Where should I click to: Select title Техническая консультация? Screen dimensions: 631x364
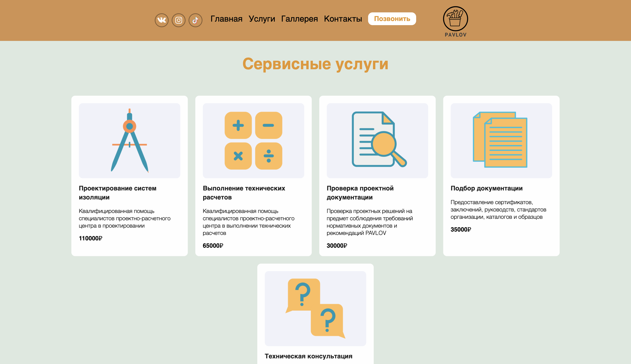309,356
